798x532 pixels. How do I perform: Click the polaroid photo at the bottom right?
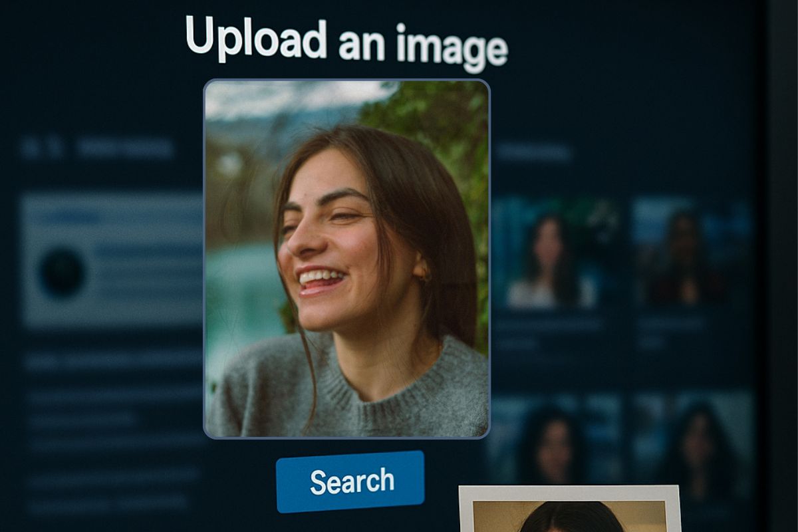coord(569,511)
